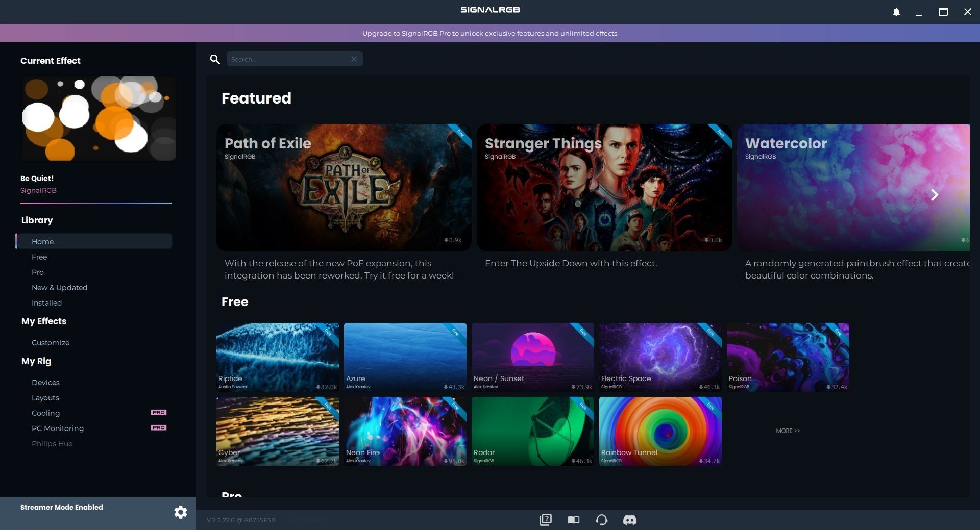This screenshot has height=530, width=980.
Task: Open the Pro library section
Action: [x=38, y=272]
